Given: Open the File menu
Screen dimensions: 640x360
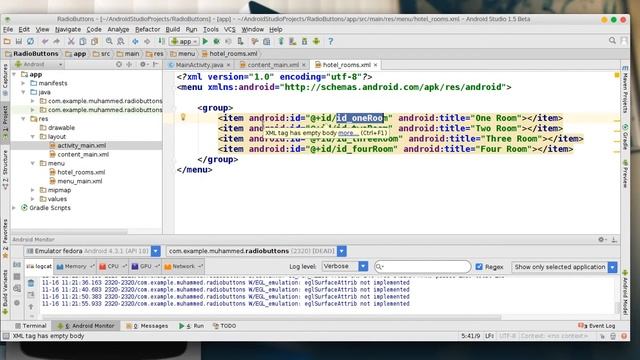Looking at the screenshot, I should tap(8, 29).
